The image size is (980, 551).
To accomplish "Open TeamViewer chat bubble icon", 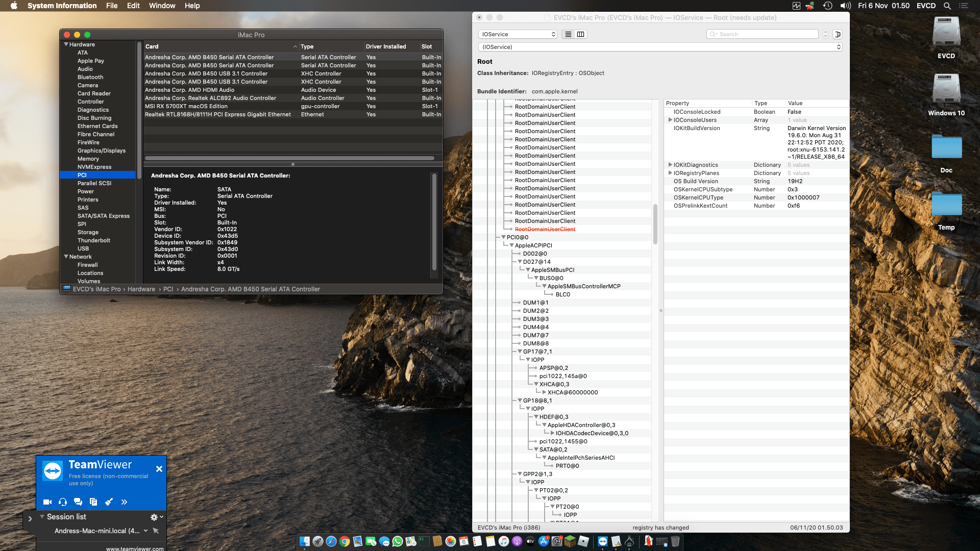I will click(x=78, y=502).
